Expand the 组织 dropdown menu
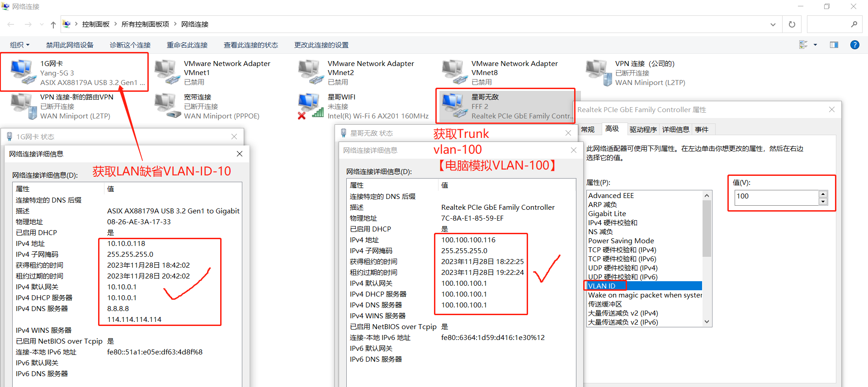This screenshot has height=387, width=868. [19, 45]
